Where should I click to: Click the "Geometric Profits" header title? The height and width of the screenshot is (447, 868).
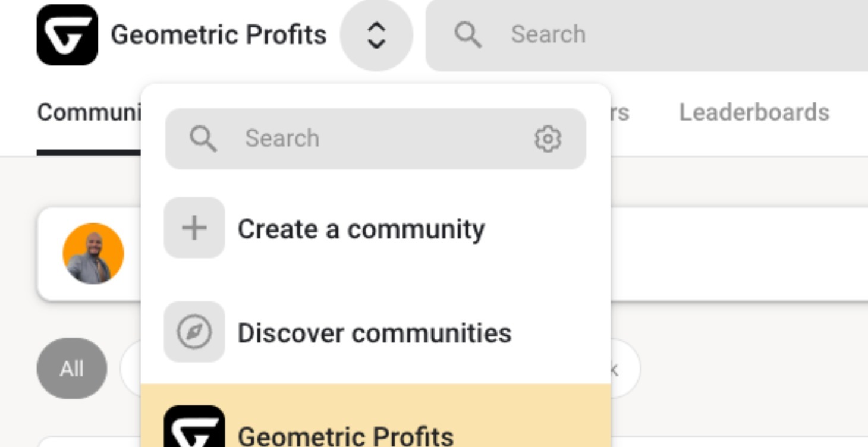coord(218,34)
